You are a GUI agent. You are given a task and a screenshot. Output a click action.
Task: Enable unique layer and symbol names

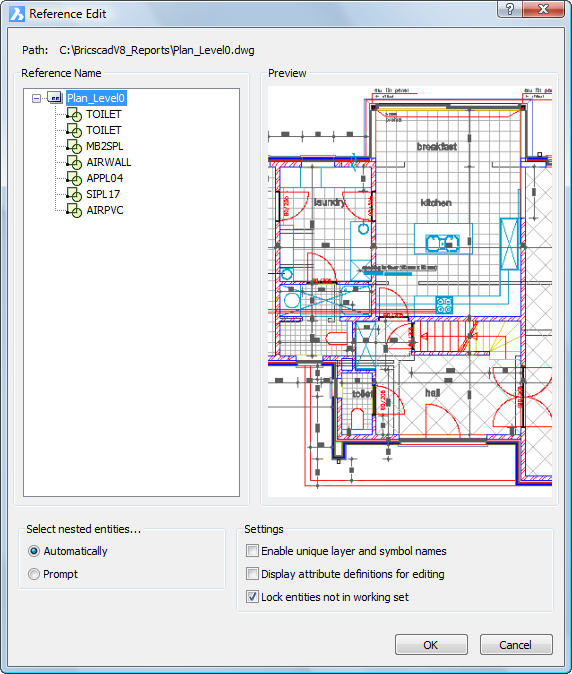pos(252,551)
